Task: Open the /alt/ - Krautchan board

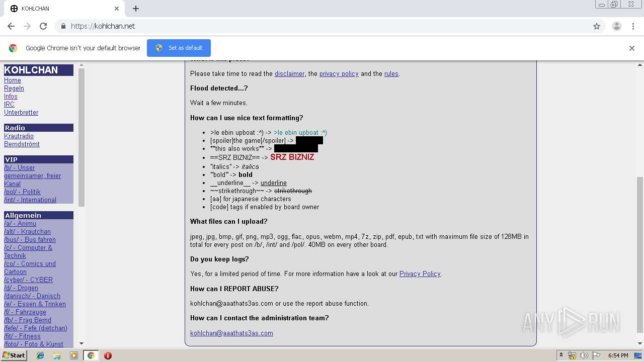Action: click(27, 231)
